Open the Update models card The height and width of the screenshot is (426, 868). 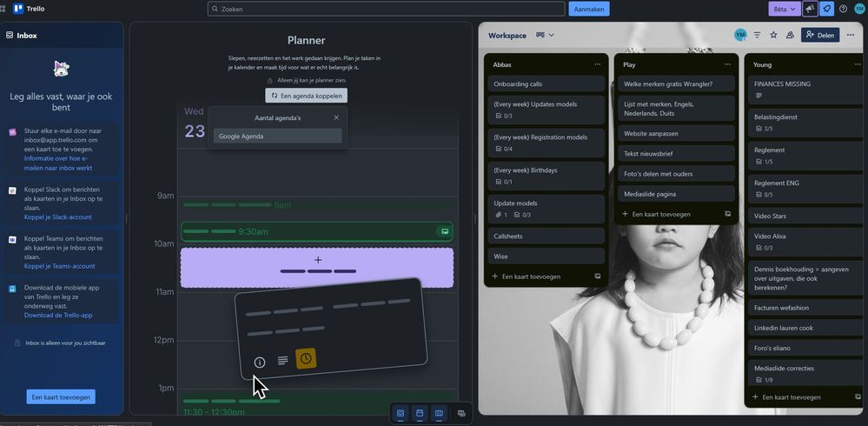pos(546,209)
